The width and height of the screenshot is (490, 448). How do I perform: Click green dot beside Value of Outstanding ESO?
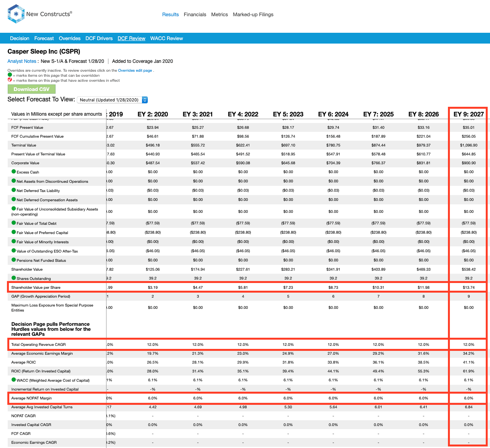(x=14, y=251)
